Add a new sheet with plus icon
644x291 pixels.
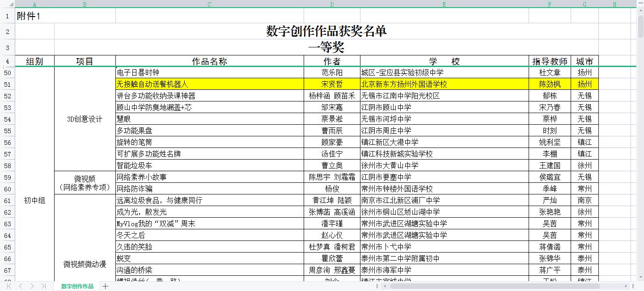click(105, 286)
